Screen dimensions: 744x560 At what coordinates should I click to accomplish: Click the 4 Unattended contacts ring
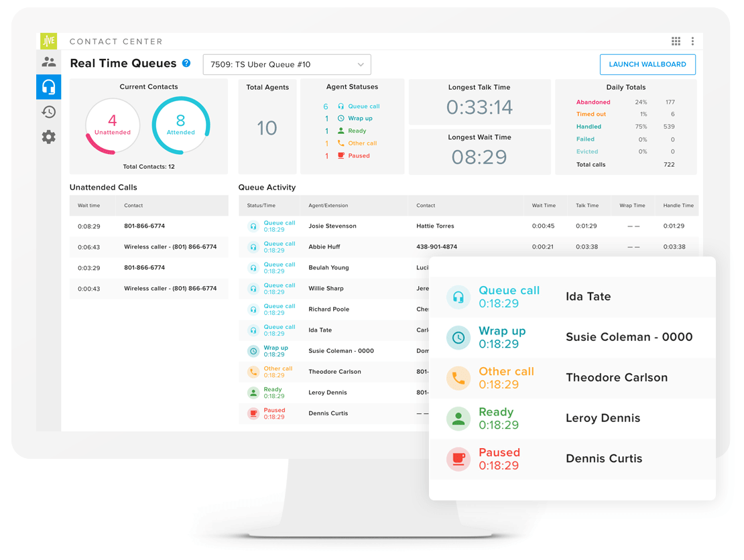pos(113,126)
